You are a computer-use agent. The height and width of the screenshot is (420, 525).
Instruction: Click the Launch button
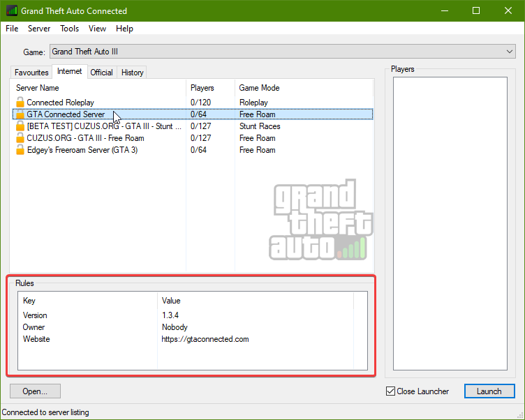[x=489, y=391]
